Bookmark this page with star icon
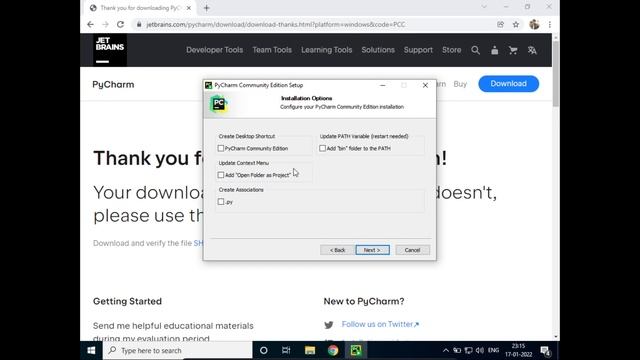This screenshot has width=640, height=360. 516,24
